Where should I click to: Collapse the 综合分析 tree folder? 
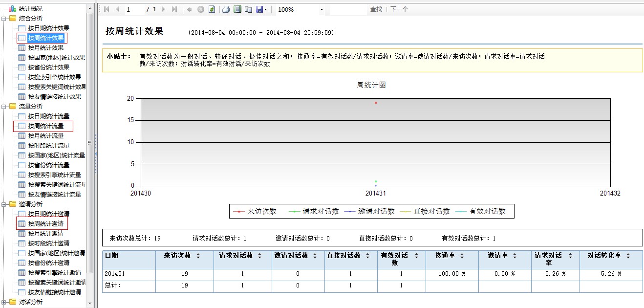[x=4, y=19]
